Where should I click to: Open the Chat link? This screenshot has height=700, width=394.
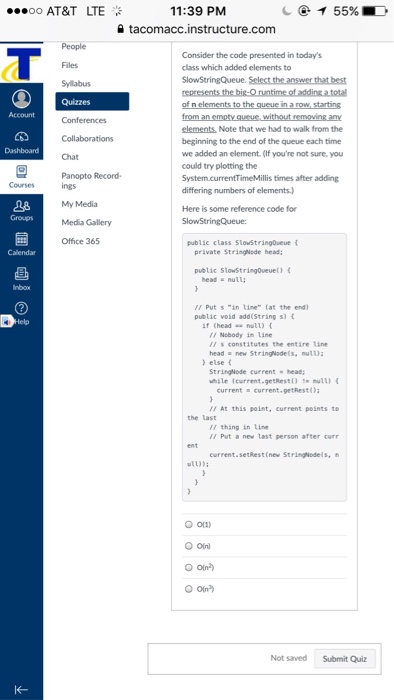70,157
